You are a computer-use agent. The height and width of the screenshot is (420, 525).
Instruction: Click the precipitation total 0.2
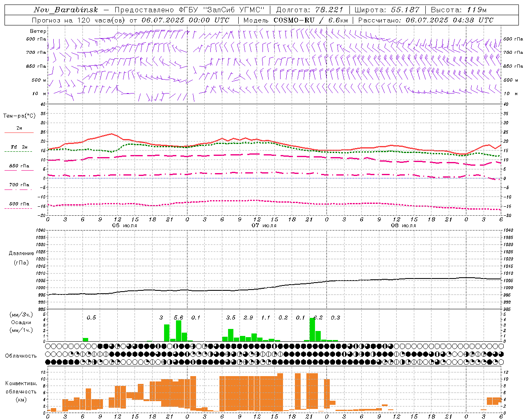pos(283,317)
